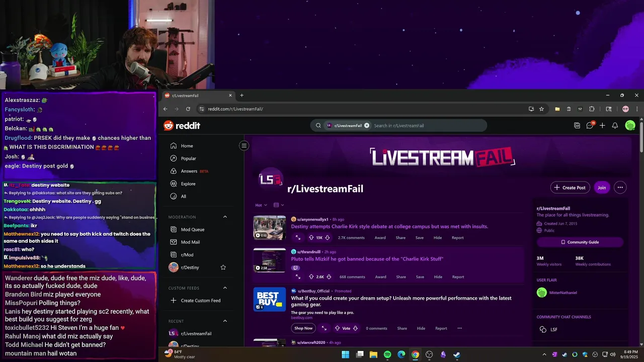This screenshot has width=644, height=362.
Task: Downvote the Pluto tells Mizkif post
Action: click(x=329, y=277)
